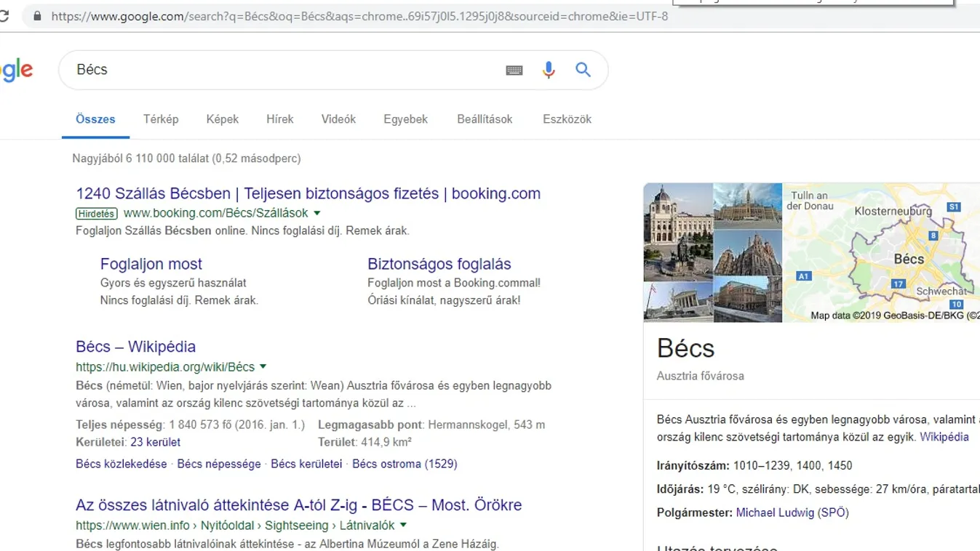Open the SPÖ party link
The width and height of the screenshot is (980, 551).
tap(833, 512)
